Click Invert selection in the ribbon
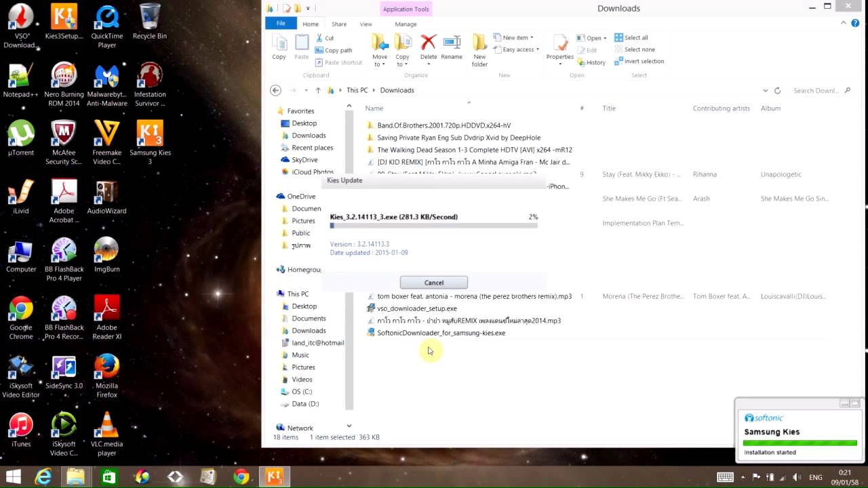Screen dimensions: 868x488 pos(639,61)
